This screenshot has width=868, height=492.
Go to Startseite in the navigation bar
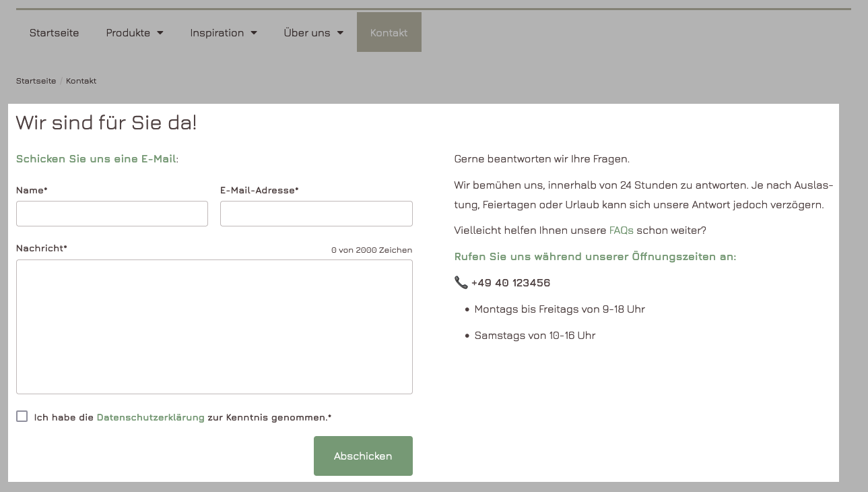54,33
